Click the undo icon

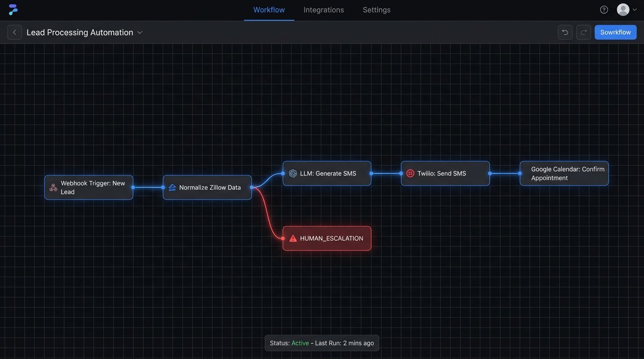tap(564, 32)
